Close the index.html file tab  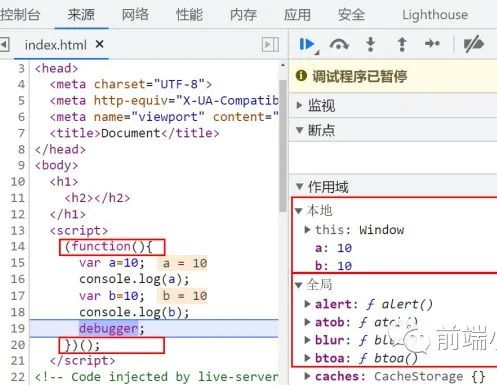click(x=99, y=44)
